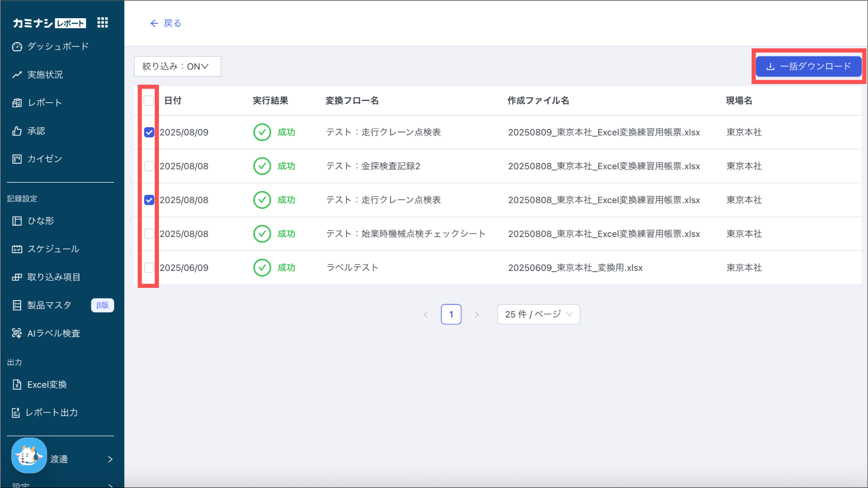Open the app grid launcher icon

point(103,22)
